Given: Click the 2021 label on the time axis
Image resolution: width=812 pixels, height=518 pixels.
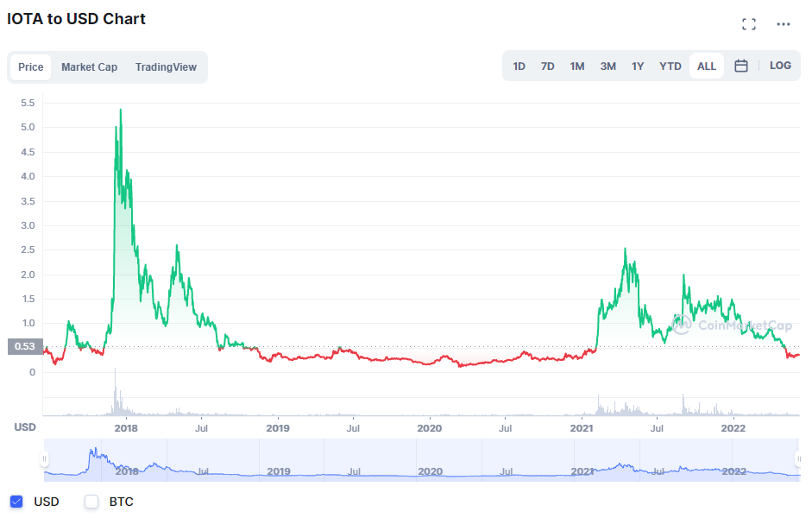Looking at the screenshot, I should 582,428.
